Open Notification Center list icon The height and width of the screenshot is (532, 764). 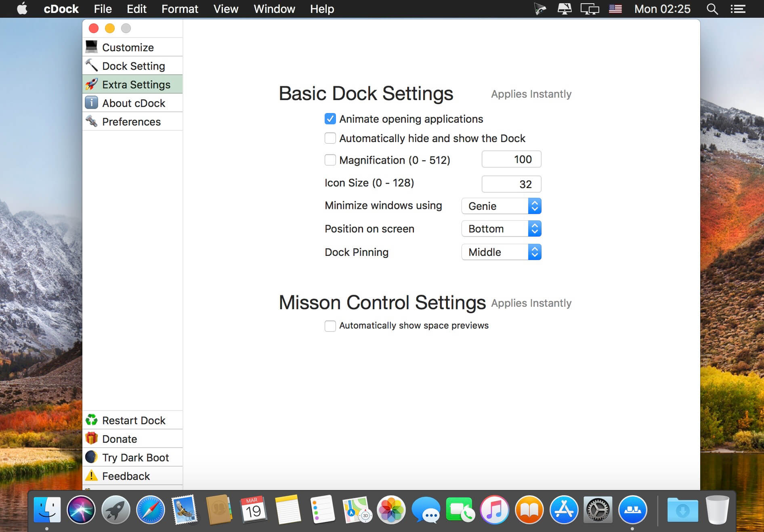[x=738, y=9]
